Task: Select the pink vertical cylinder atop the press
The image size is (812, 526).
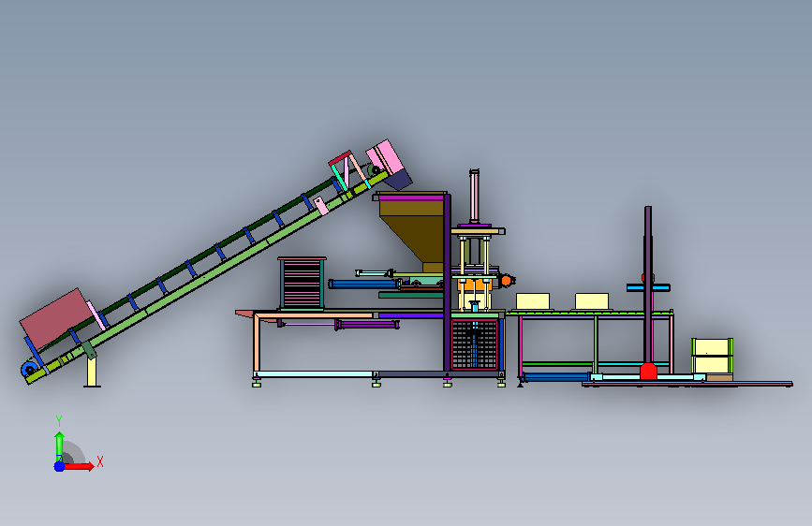Action: [474, 196]
